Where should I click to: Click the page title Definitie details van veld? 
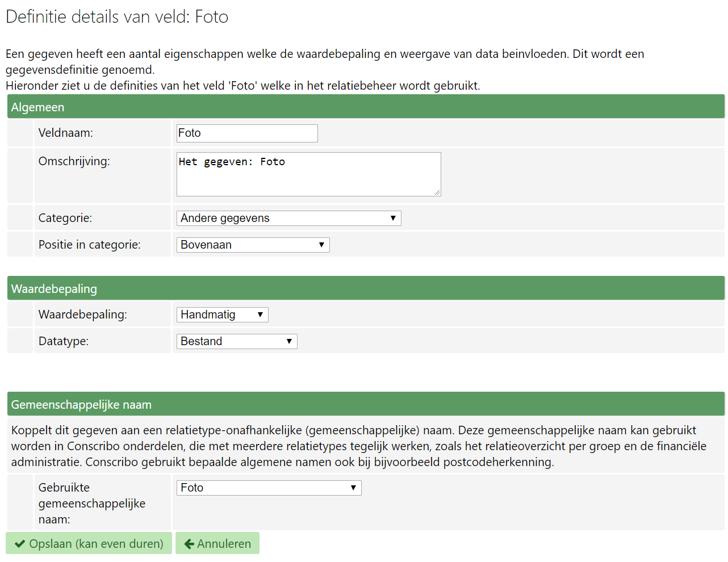point(117,17)
